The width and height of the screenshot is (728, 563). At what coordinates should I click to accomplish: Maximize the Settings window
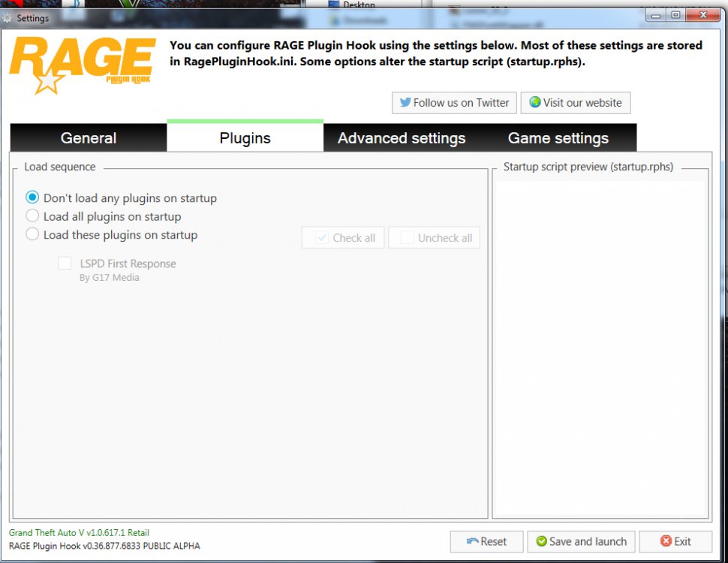point(675,15)
